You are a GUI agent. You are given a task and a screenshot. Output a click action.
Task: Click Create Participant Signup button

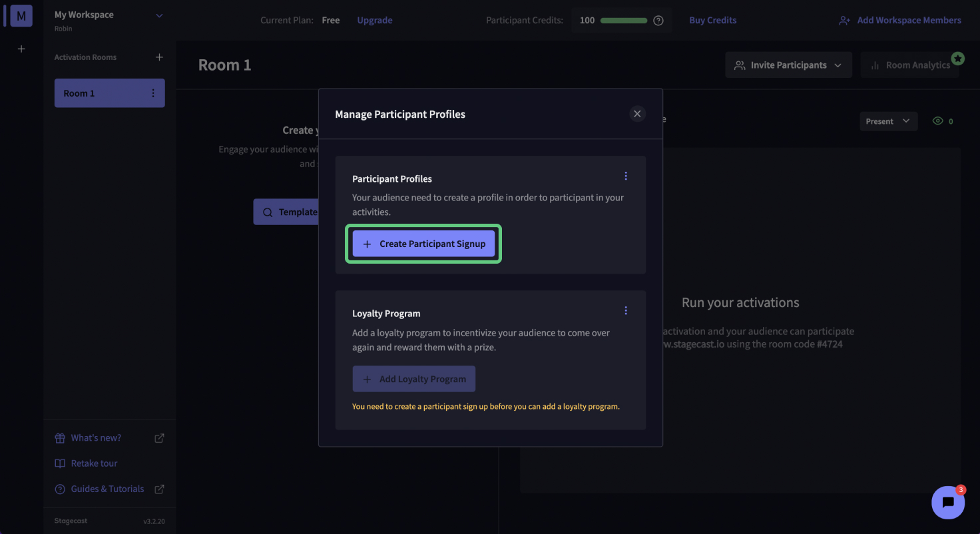click(x=423, y=244)
